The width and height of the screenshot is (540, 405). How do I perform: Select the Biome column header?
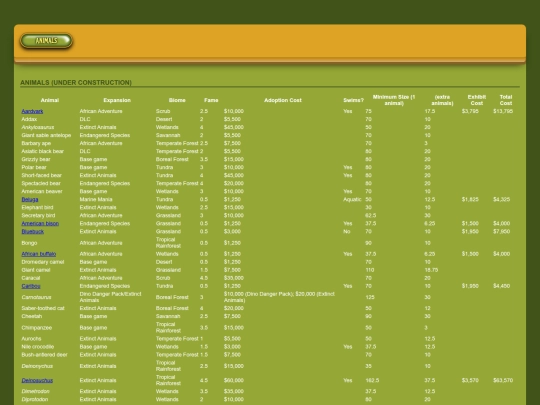177,100
